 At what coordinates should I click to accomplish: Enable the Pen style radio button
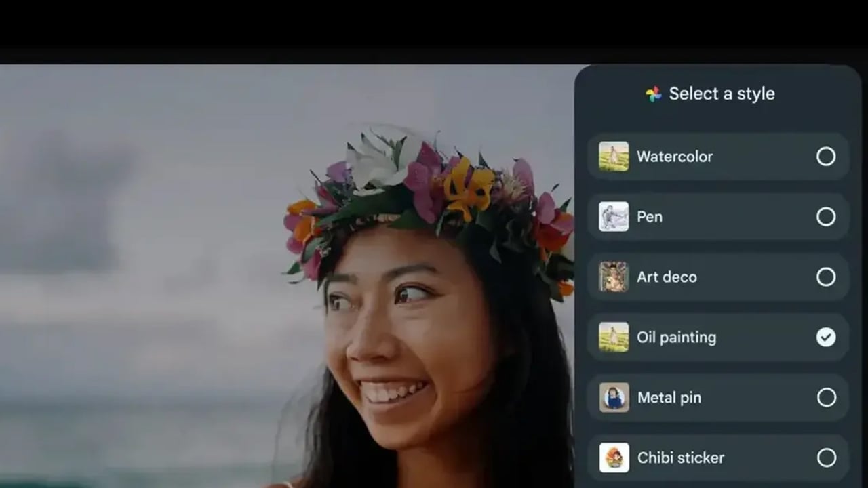click(x=826, y=217)
